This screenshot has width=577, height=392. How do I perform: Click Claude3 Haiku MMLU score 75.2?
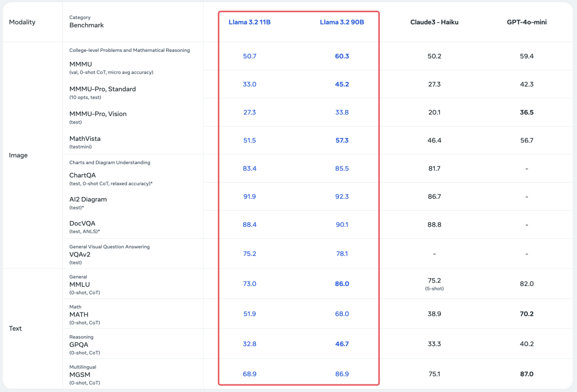434,280
